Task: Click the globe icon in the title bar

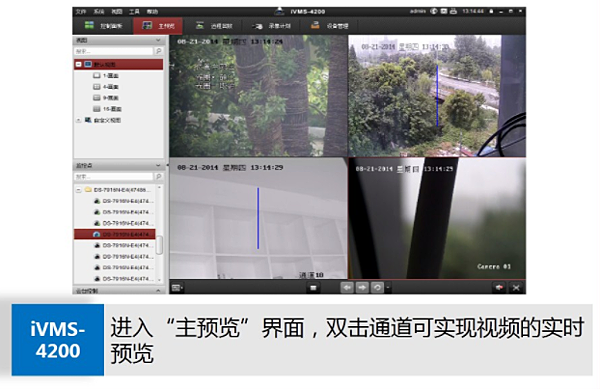Action: (x=434, y=11)
